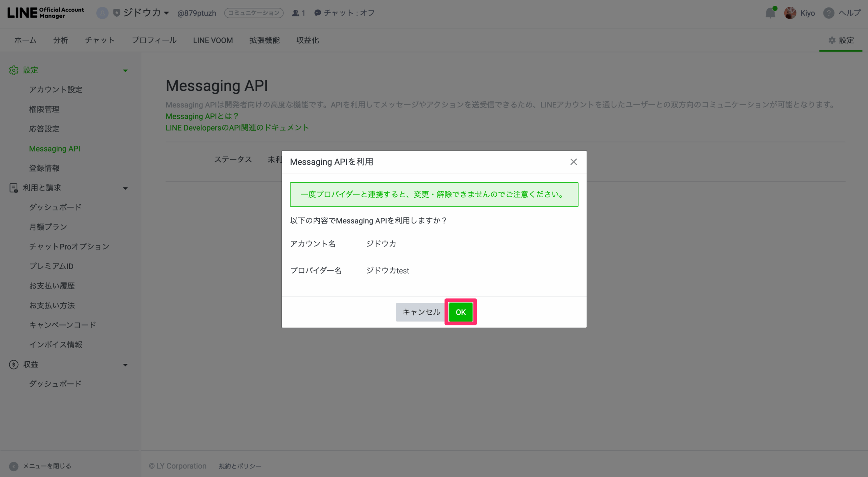Click the account avatar icon beside ジドウカ
The image size is (868, 477).
(x=102, y=13)
